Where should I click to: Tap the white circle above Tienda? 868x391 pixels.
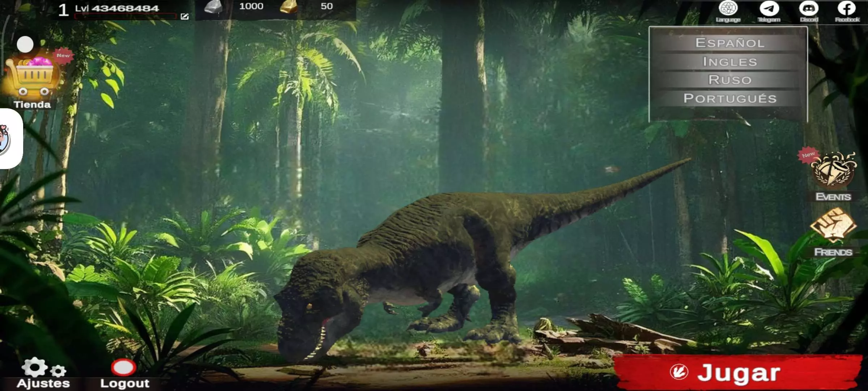(x=25, y=44)
